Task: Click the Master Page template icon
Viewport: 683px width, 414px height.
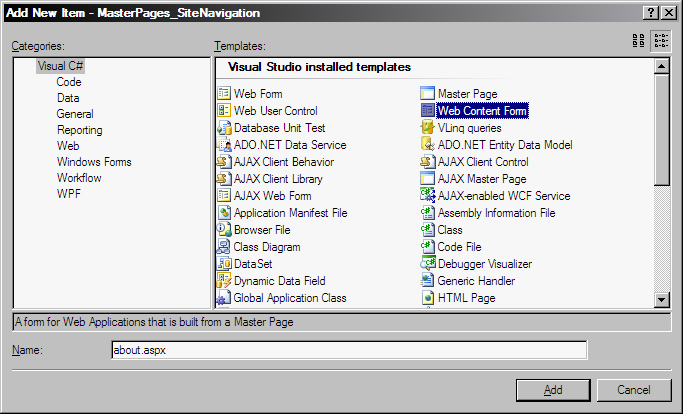Action: pyautogui.click(x=428, y=93)
